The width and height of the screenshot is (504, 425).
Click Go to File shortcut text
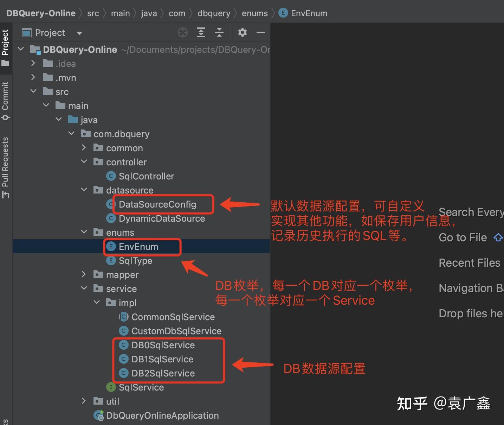pos(463,237)
